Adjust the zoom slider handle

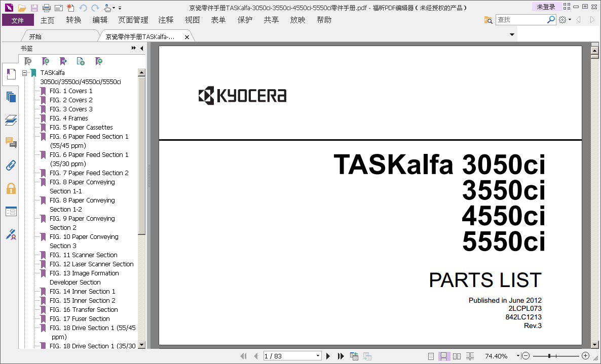549,356
